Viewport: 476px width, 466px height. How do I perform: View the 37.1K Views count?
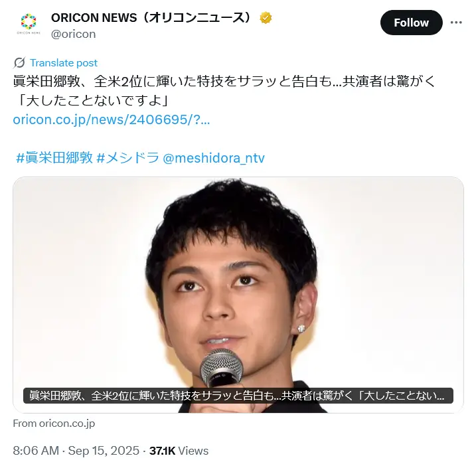tap(179, 451)
